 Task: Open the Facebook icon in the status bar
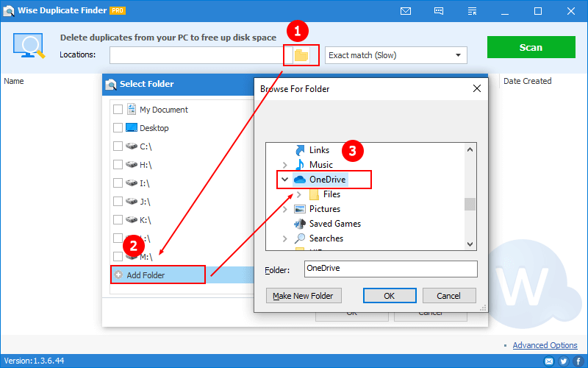[578, 361]
